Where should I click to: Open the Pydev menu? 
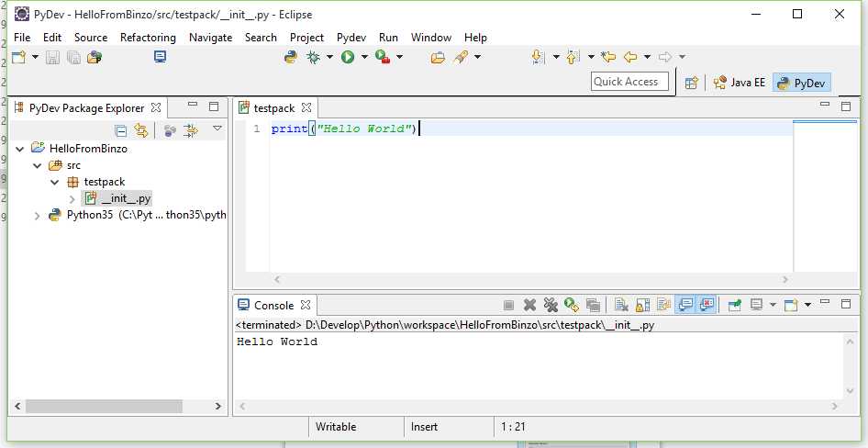[x=351, y=37]
